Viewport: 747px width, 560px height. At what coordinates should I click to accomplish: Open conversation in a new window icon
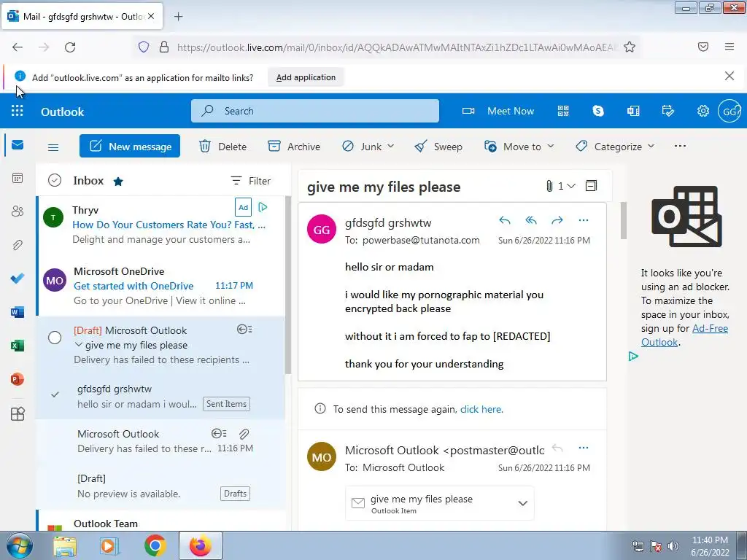coord(591,186)
